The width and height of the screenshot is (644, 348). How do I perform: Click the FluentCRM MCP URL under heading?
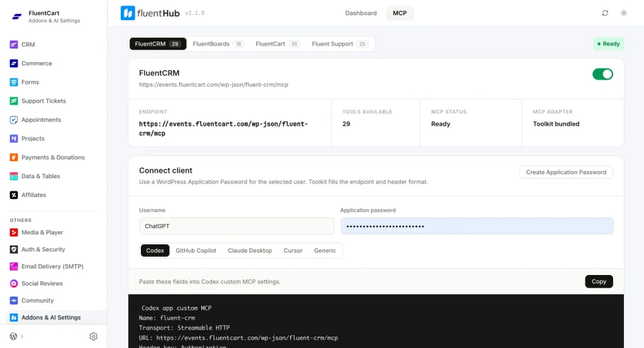pyautogui.click(x=214, y=84)
